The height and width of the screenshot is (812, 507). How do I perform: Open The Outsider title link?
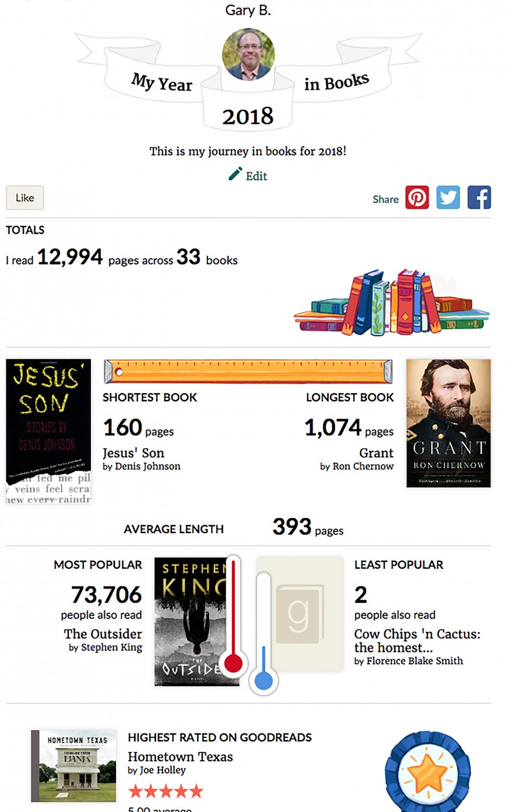(x=103, y=634)
